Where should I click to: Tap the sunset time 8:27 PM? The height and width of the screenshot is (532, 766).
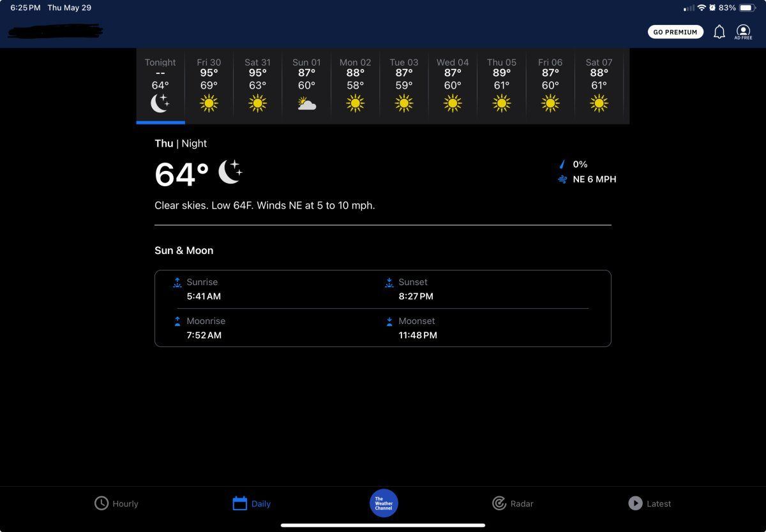pos(416,297)
